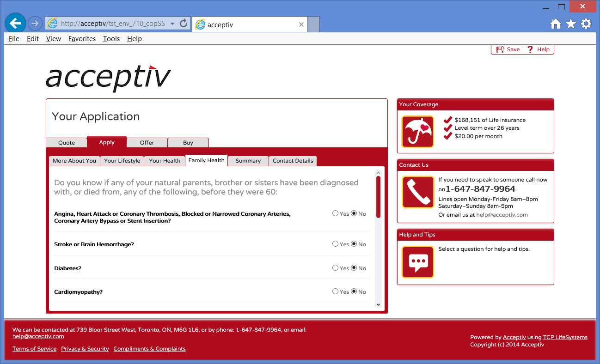Image resolution: width=600 pixels, height=364 pixels.
Task: Select the Family Health sub-tab
Action: tap(207, 160)
